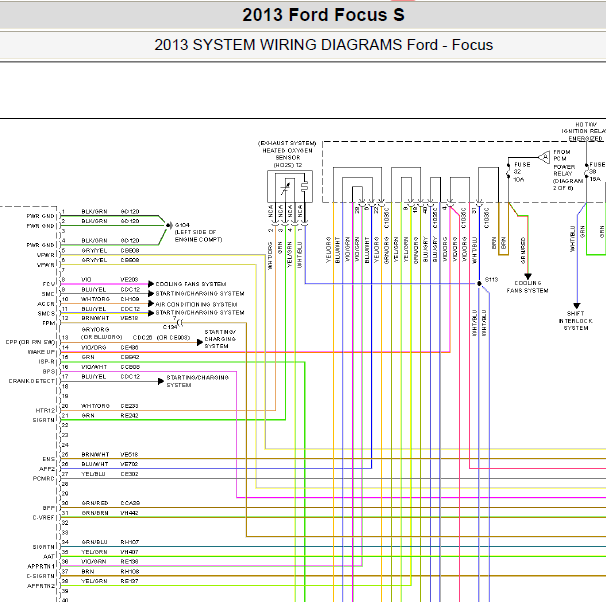The width and height of the screenshot is (606, 602).
Task: Click 'FROM PCM POWER RELAY' note
Action: pyautogui.click(x=568, y=170)
